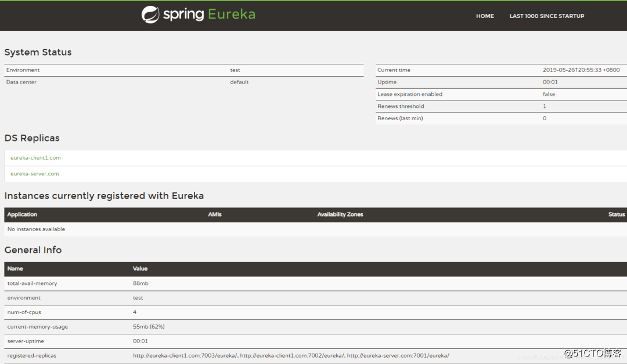Select the 55mb (62%) usage value
Screen dimensions: 627x364
pyautogui.click(x=149, y=327)
